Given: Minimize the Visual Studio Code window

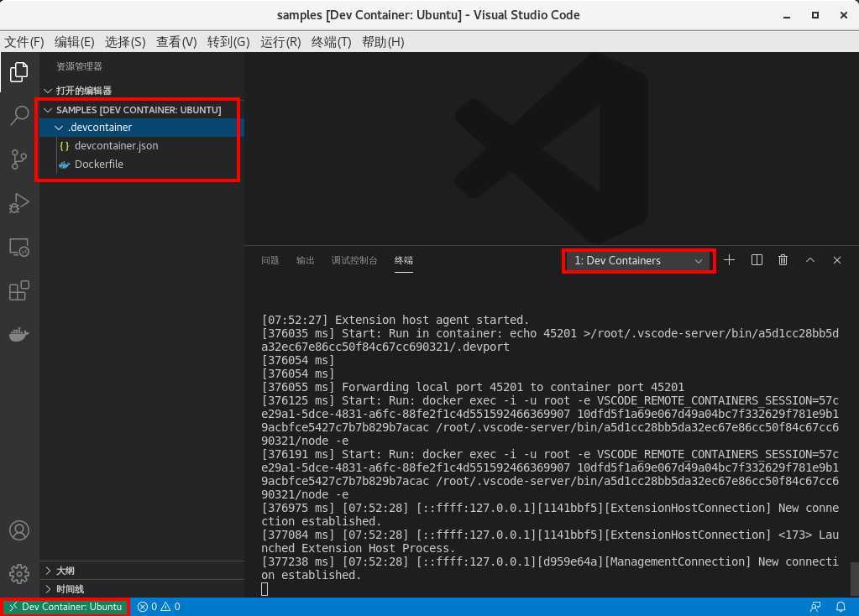Looking at the screenshot, I should click(x=787, y=15).
